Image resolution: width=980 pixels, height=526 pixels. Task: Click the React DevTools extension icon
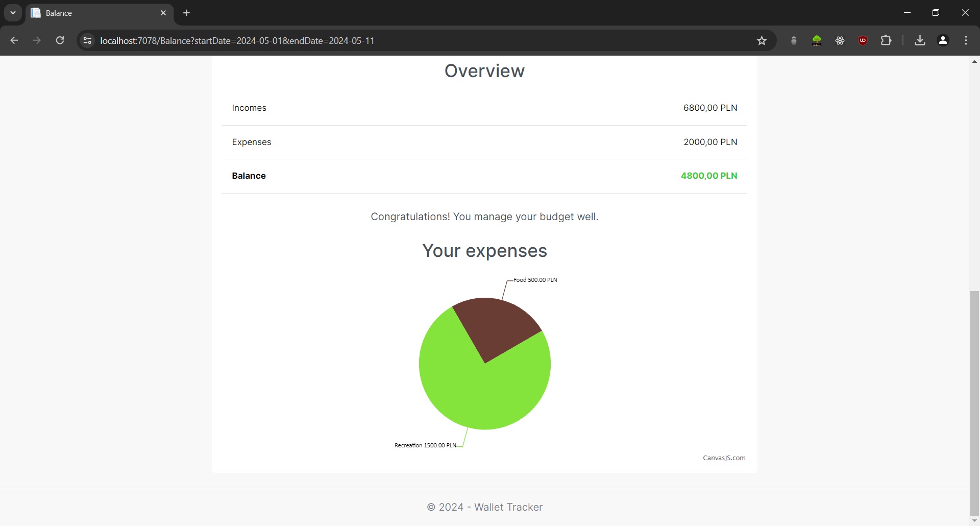pos(840,40)
